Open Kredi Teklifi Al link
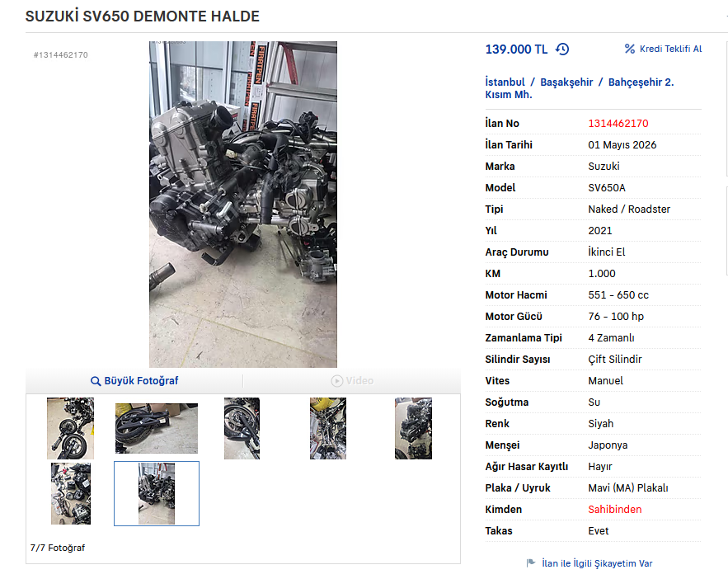The image size is (728, 579). point(670,49)
